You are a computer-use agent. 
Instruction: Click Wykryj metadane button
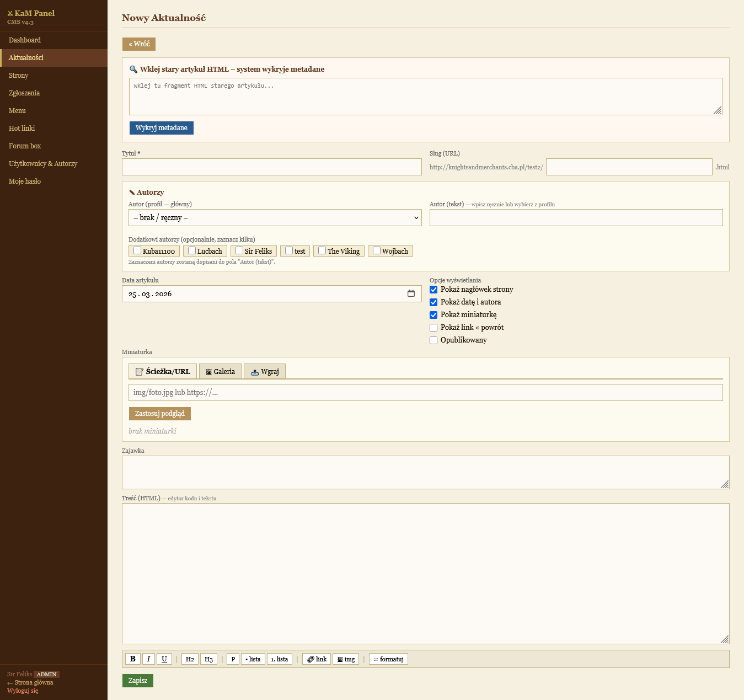161,128
